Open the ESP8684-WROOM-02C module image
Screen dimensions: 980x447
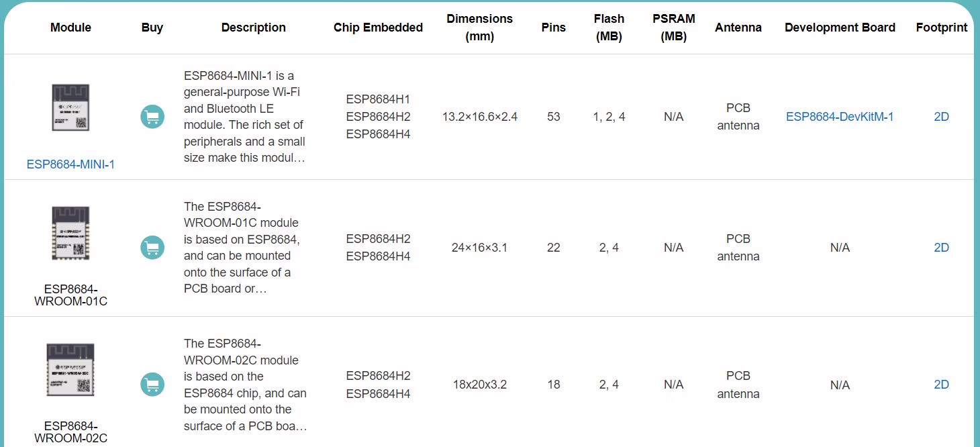70,369
